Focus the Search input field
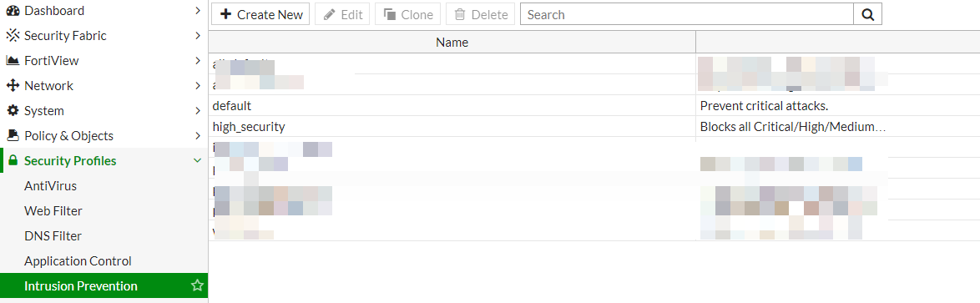The image size is (980, 303). 687,14
